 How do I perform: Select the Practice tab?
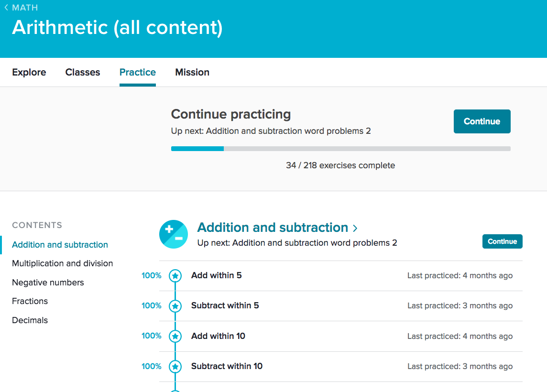pos(137,72)
